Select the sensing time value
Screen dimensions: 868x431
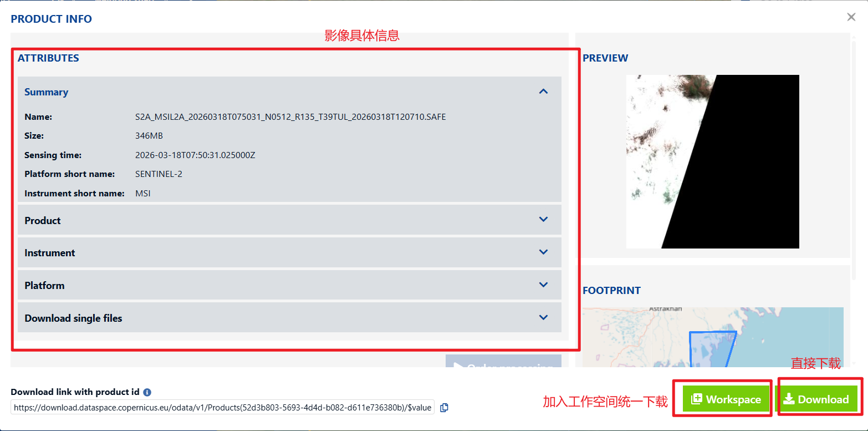[195, 155]
